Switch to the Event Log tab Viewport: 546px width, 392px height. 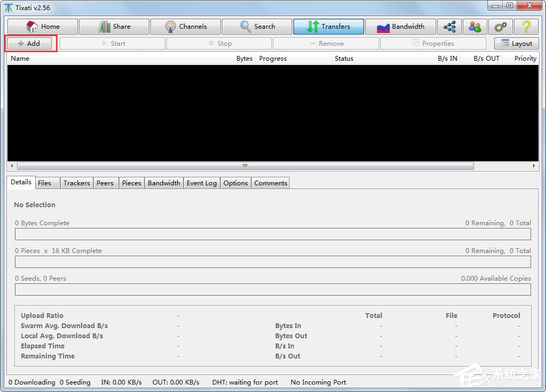[x=202, y=183]
